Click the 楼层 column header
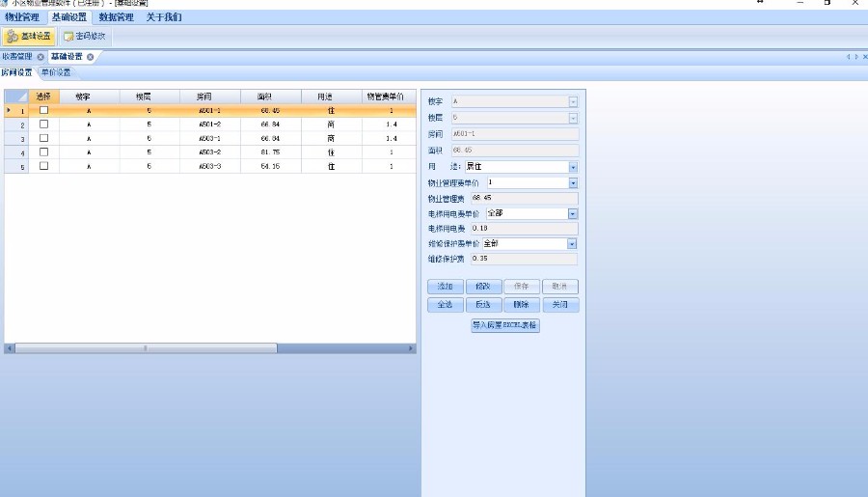Viewport: 868px width, 497px height. tap(149, 97)
